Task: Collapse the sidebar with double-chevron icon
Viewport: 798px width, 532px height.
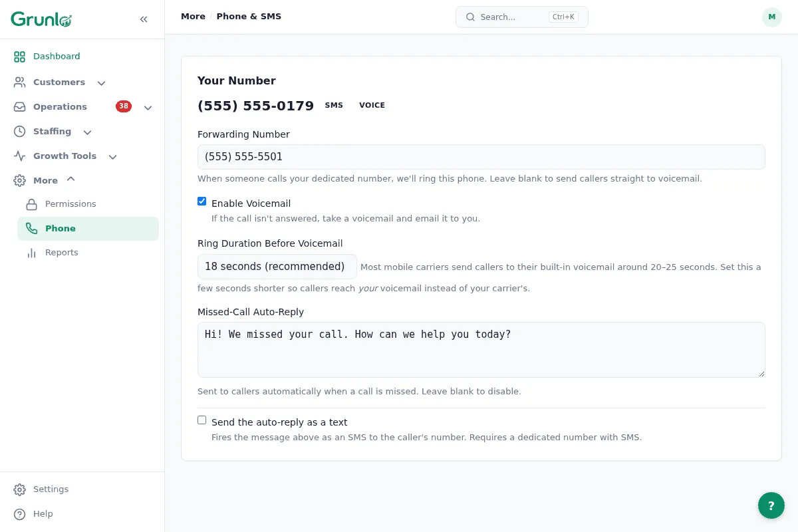Action: (144, 19)
